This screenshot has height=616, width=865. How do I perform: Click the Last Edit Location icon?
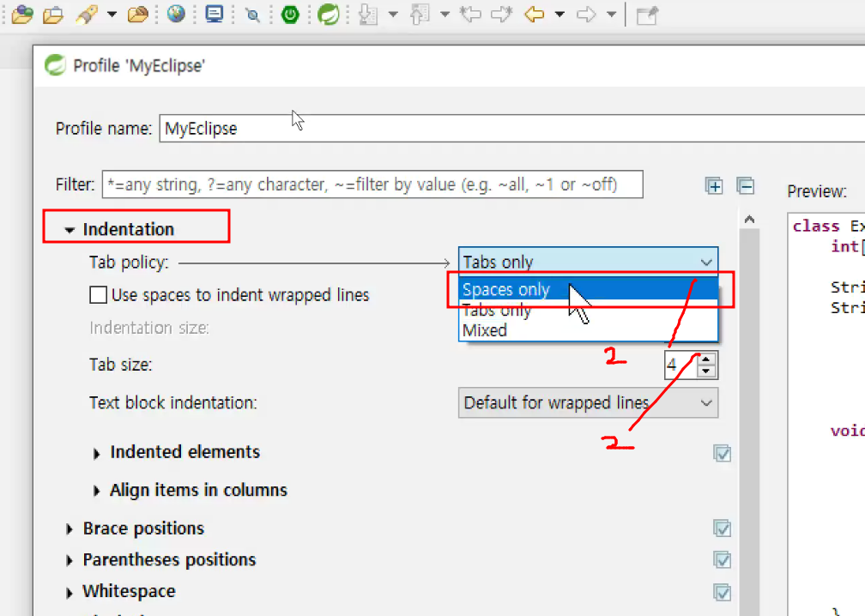click(x=470, y=15)
